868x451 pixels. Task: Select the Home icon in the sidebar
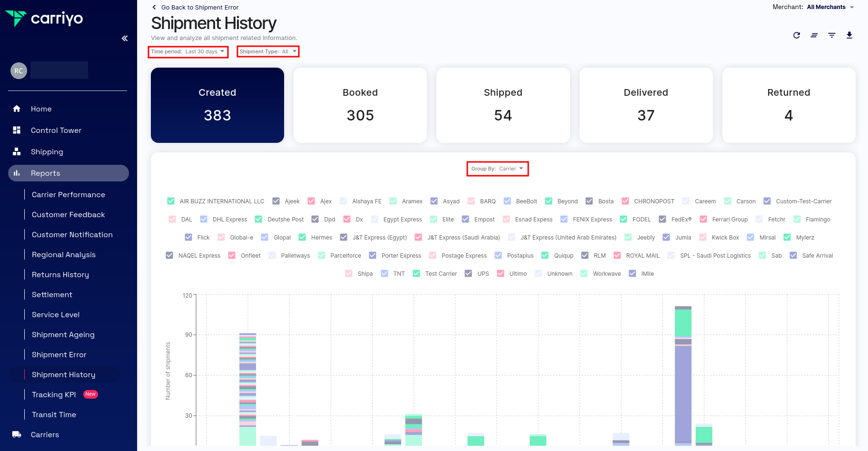[x=17, y=109]
